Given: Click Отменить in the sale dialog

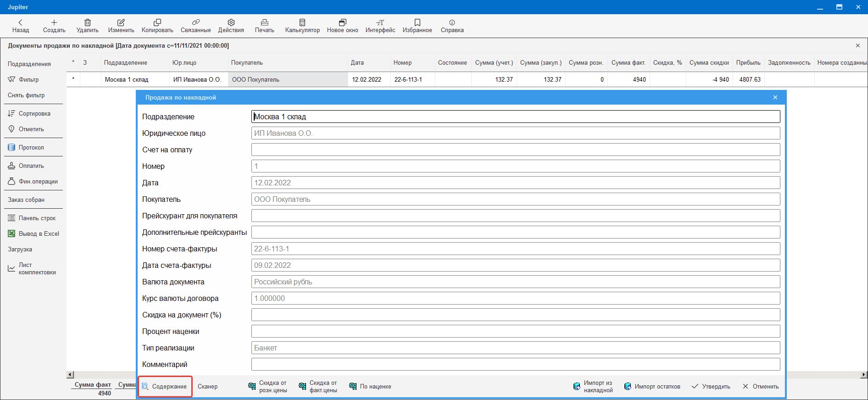Looking at the screenshot, I should tap(761, 386).
